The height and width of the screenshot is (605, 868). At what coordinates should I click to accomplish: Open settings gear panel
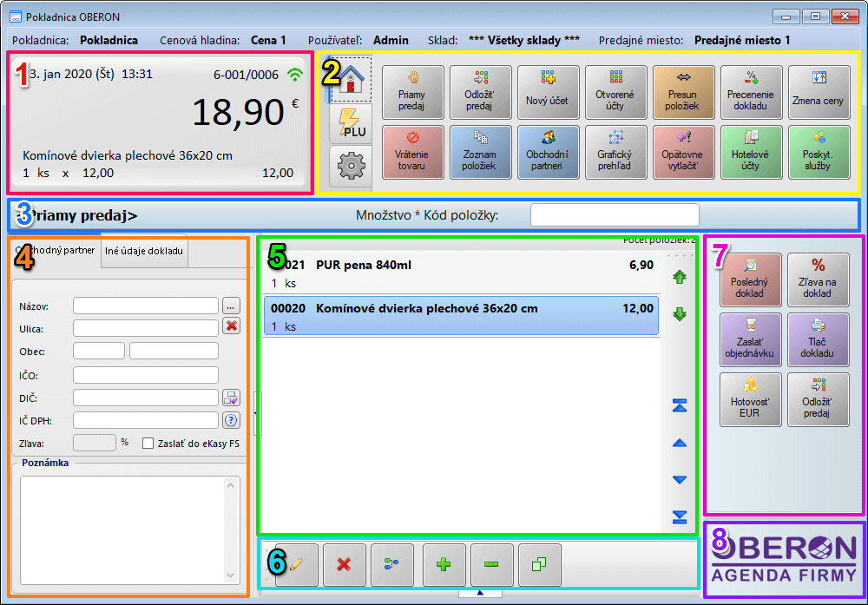pyautogui.click(x=351, y=165)
